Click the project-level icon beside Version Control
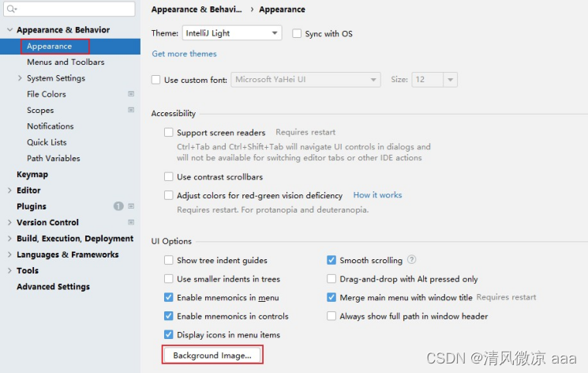588x373 pixels. (x=131, y=222)
